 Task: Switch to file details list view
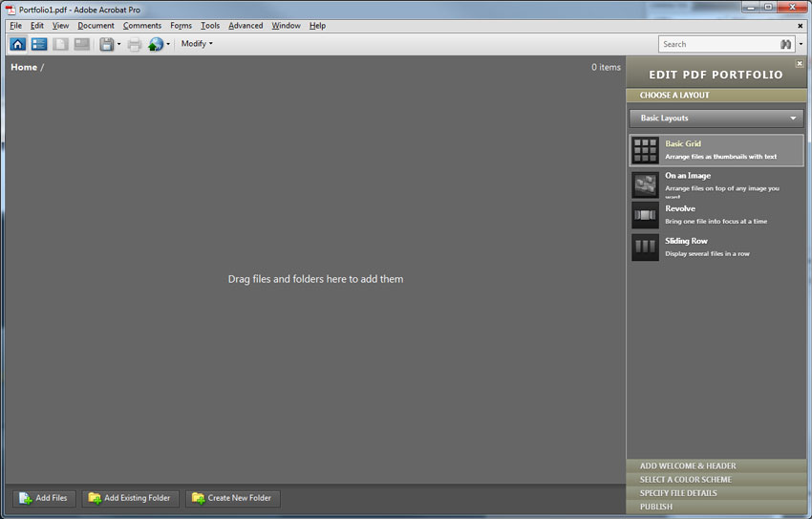39,44
